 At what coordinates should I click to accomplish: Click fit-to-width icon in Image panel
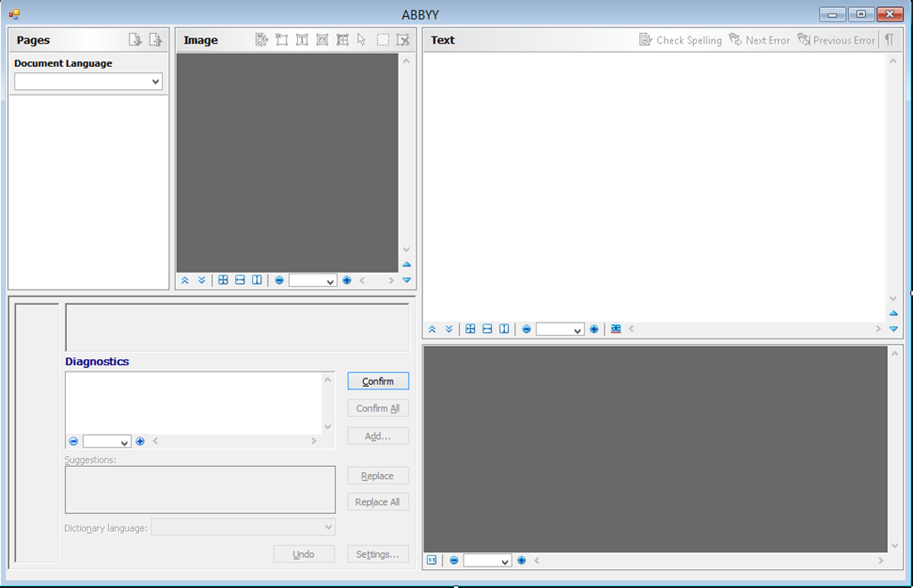(240, 281)
